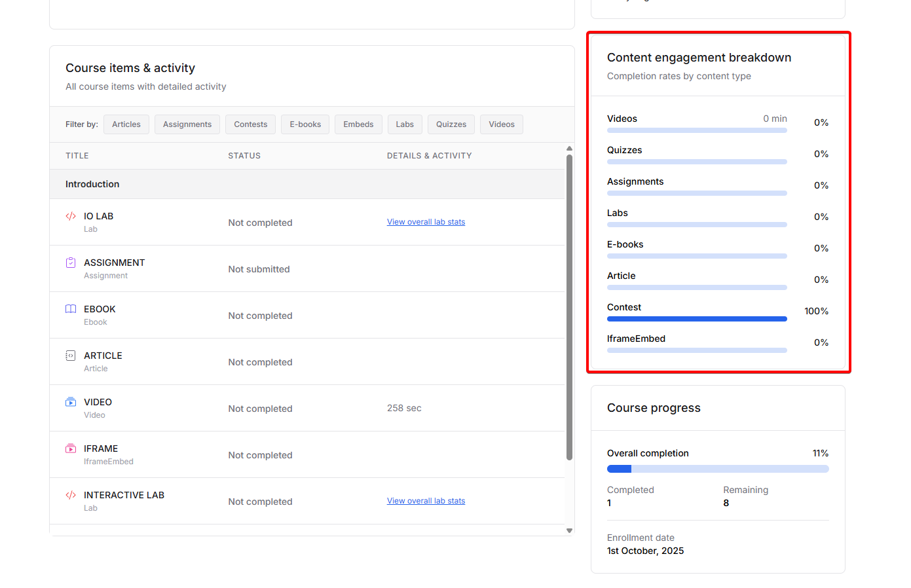Toggle the Assignments filter chip
The height and width of the screenshot is (588, 911).
(x=187, y=124)
